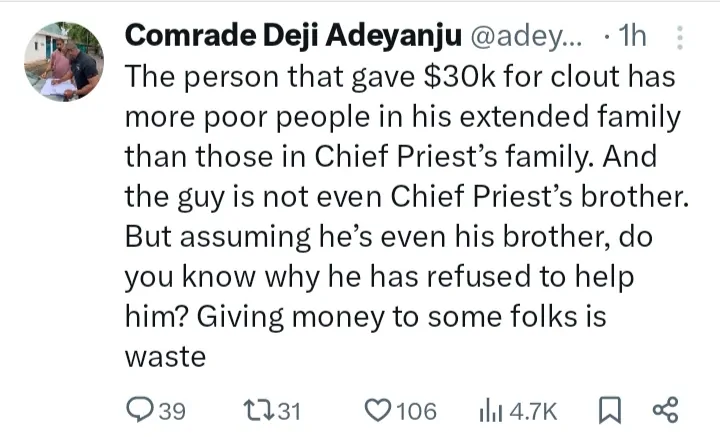
Task: Click the like count 106
Action: [415, 410]
